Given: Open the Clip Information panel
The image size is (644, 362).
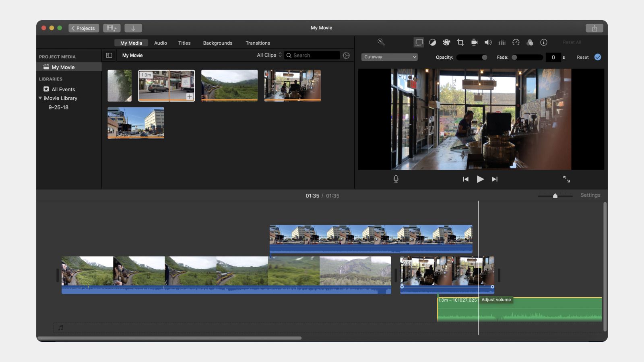Looking at the screenshot, I should 544,42.
